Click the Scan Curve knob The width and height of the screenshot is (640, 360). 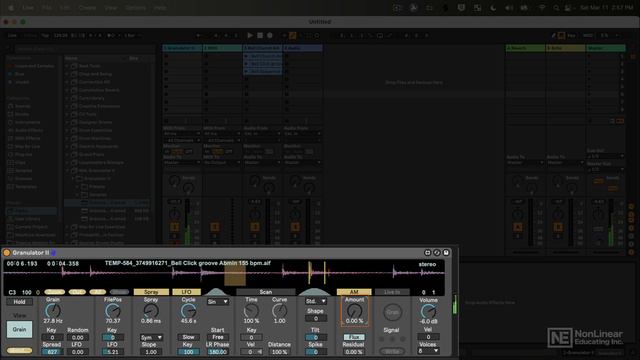pos(279,311)
